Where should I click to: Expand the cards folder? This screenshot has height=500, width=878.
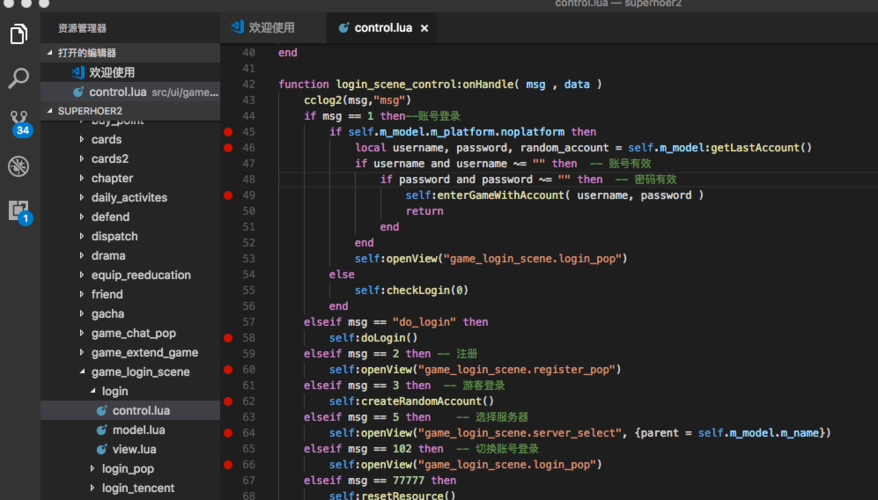coord(130,139)
